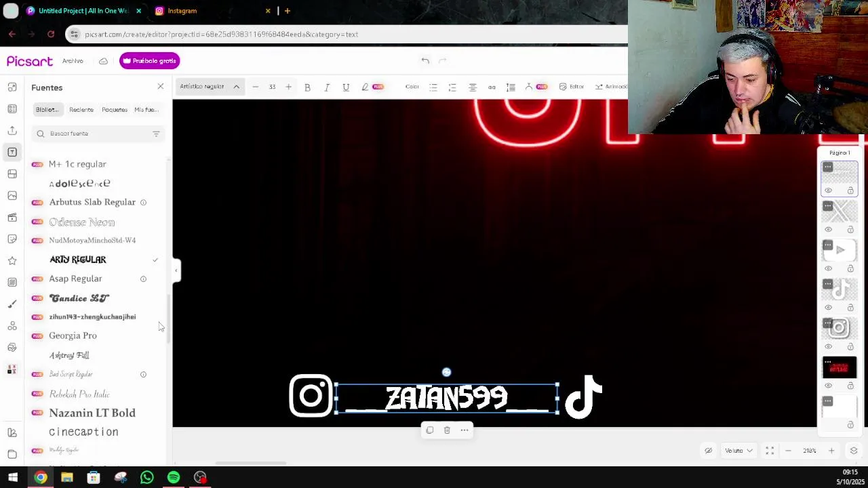The image size is (868, 488).
Task: Show info for Arbutus Slab Regular
Action: click(x=143, y=202)
